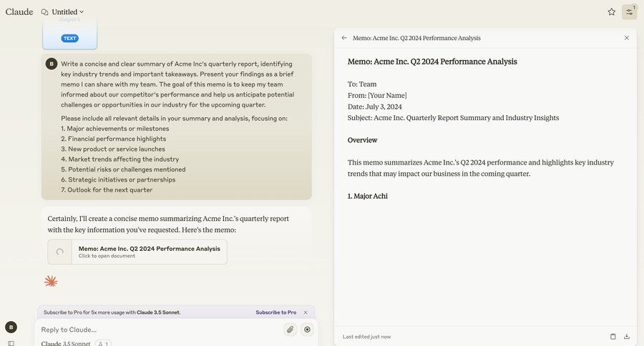Copy memo contents with clipboard icon
Image resolution: width=644 pixels, height=346 pixels.
[x=613, y=337]
